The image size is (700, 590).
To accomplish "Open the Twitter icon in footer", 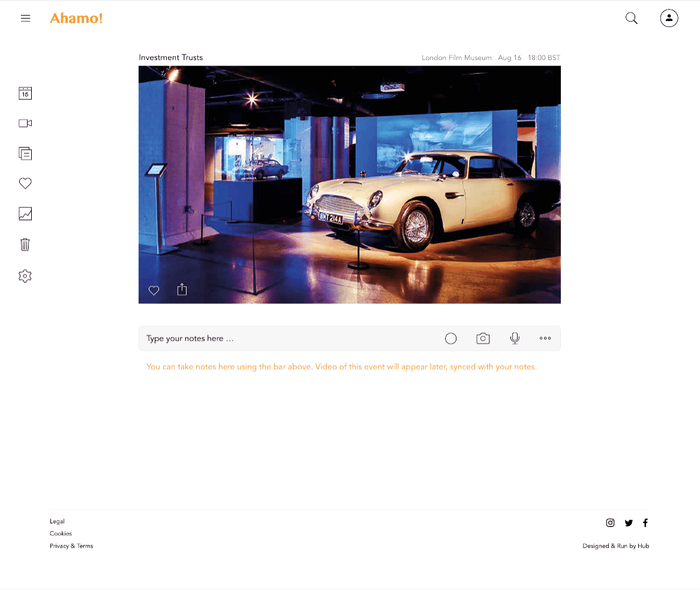I will tap(629, 523).
